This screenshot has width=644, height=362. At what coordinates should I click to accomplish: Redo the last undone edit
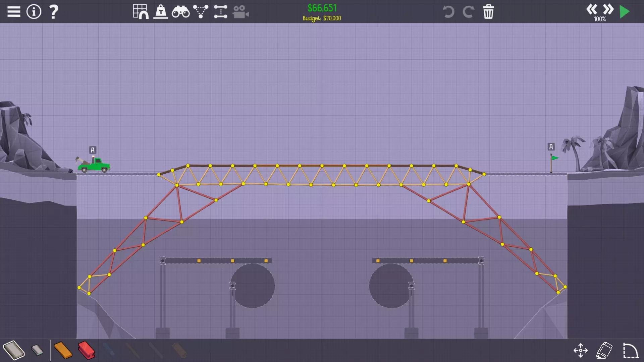click(x=468, y=12)
